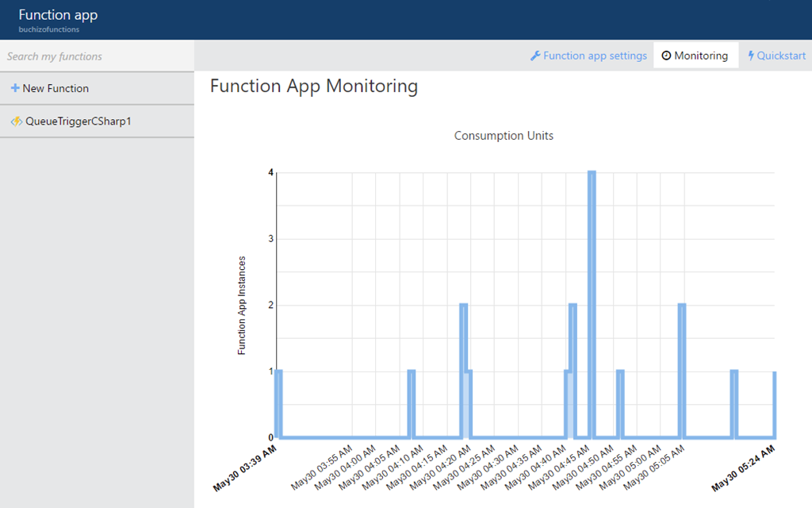Go to the Quickstart tab
Viewport: 812px width, 508px height.
[x=781, y=56]
